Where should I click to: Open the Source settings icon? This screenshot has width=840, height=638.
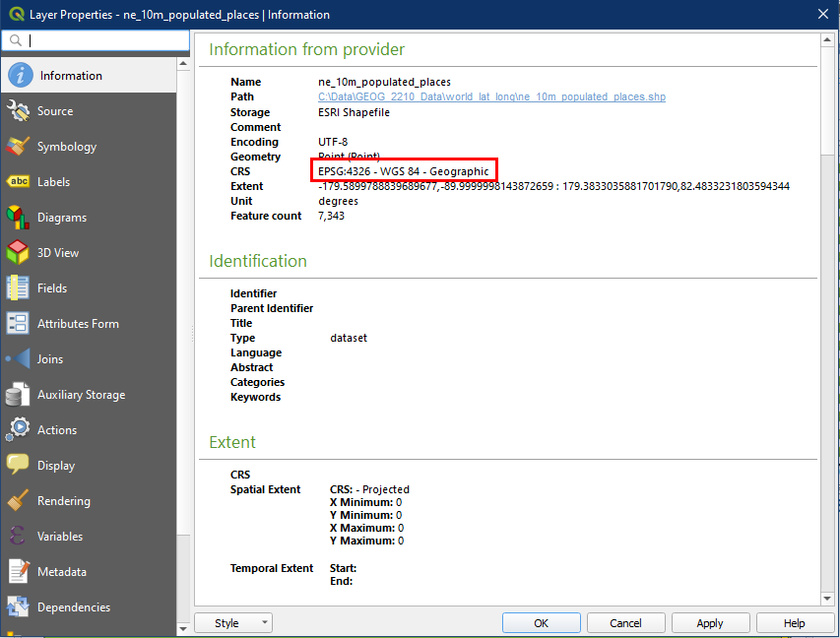tap(18, 111)
